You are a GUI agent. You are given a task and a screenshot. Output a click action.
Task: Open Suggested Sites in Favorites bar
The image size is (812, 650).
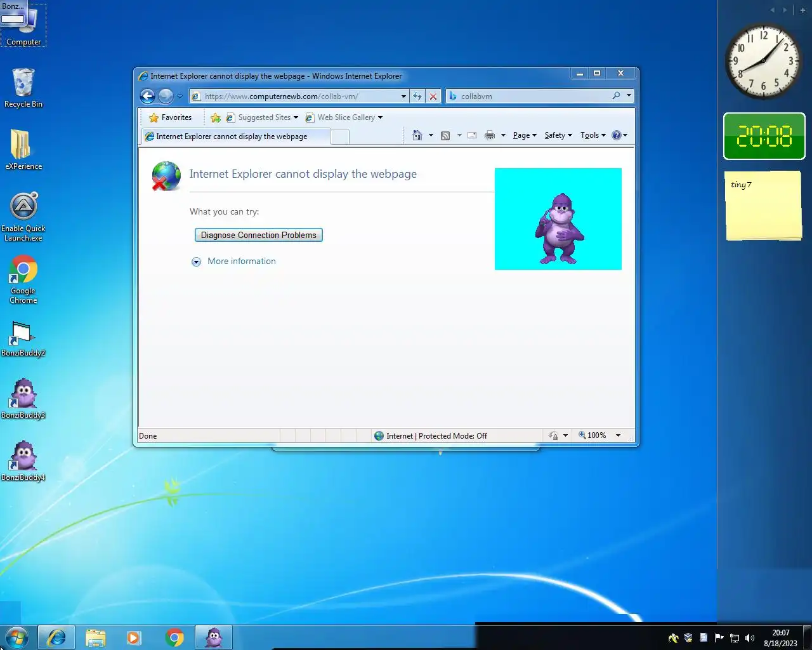click(x=262, y=117)
